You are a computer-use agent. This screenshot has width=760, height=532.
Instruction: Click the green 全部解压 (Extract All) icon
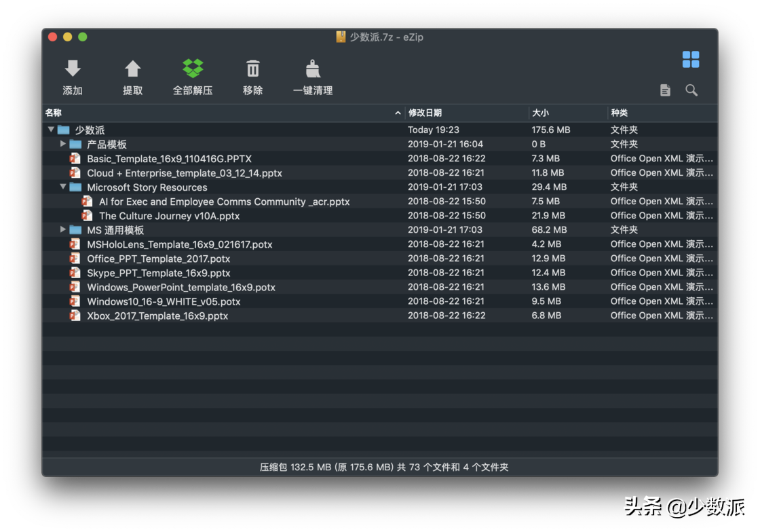coord(193,68)
